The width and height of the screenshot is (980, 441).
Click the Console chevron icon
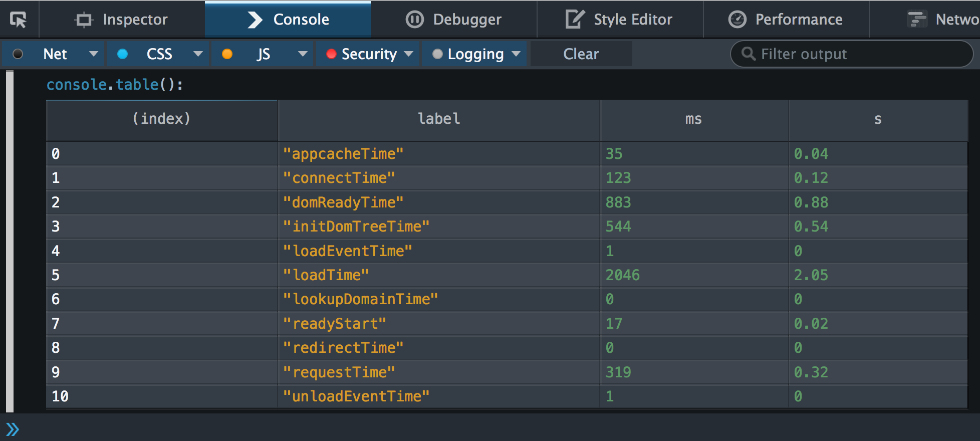click(255, 20)
